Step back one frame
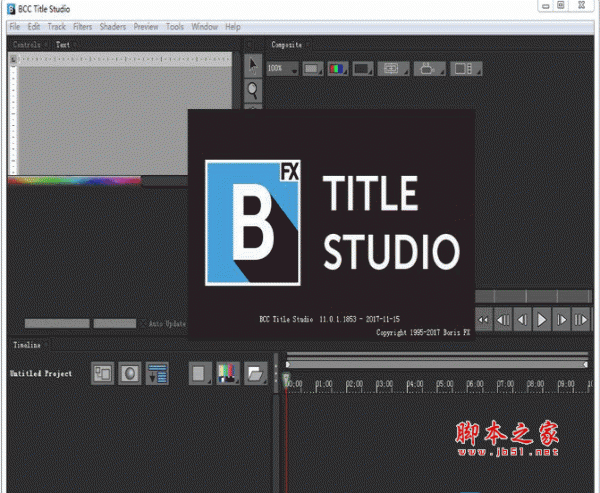The width and height of the screenshot is (600, 493). tap(522, 320)
